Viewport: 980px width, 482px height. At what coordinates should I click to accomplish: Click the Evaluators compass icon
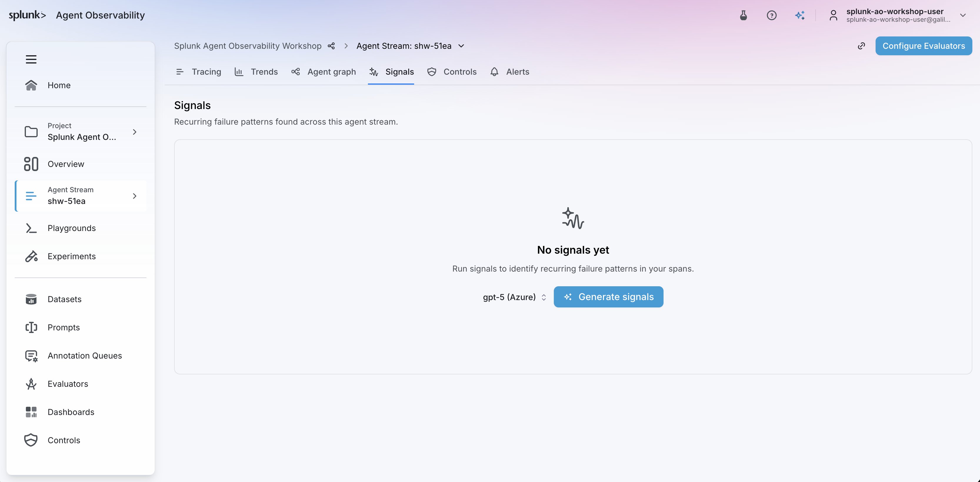point(31,384)
